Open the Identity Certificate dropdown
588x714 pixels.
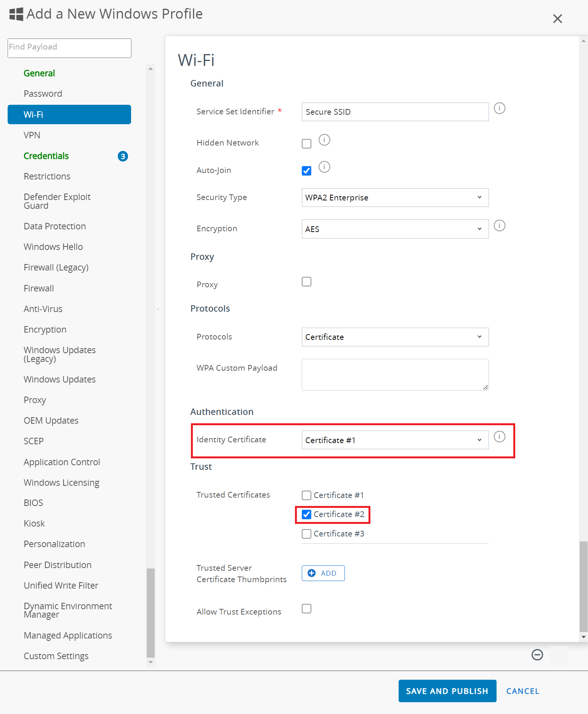coord(395,440)
